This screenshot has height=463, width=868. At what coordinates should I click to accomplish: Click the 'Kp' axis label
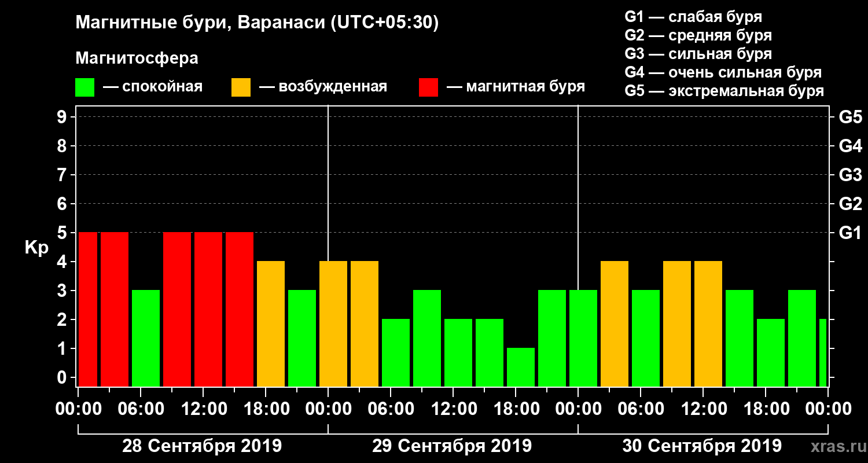point(36,247)
